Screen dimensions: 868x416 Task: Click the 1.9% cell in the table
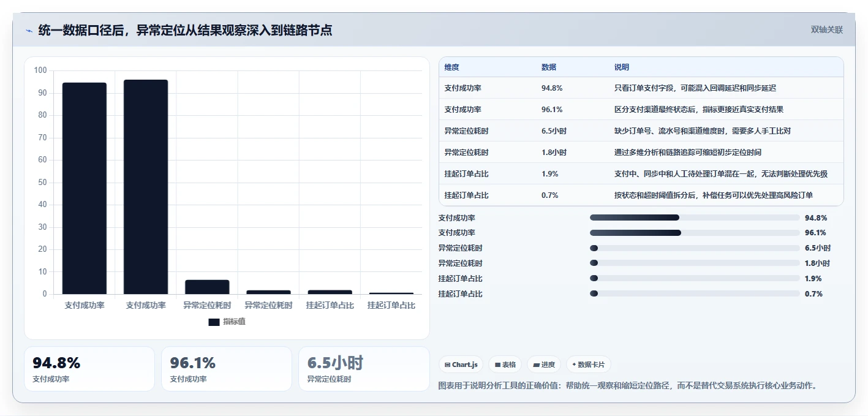click(550, 174)
